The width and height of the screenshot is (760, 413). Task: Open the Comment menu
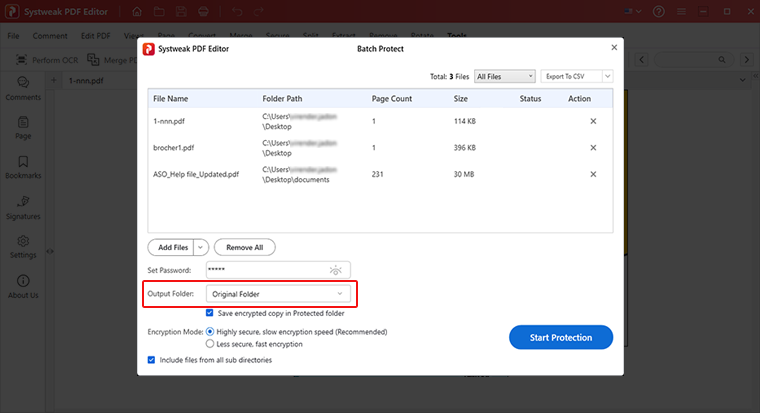[x=50, y=36]
